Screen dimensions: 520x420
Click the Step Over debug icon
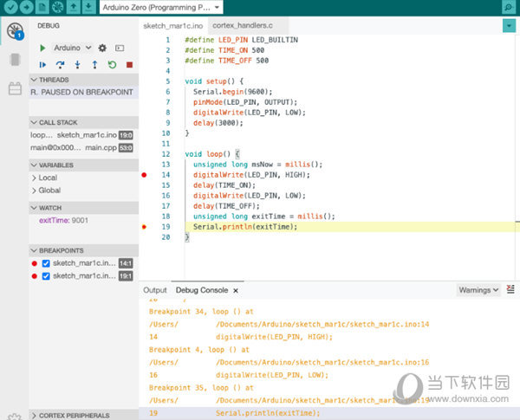tap(60, 65)
